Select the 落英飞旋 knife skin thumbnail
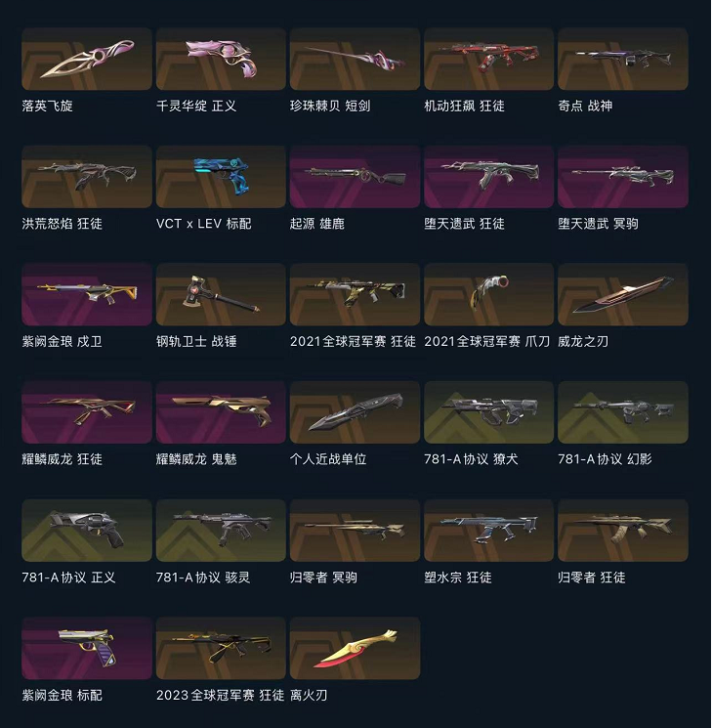This screenshot has height=728, width=712. click(x=87, y=59)
